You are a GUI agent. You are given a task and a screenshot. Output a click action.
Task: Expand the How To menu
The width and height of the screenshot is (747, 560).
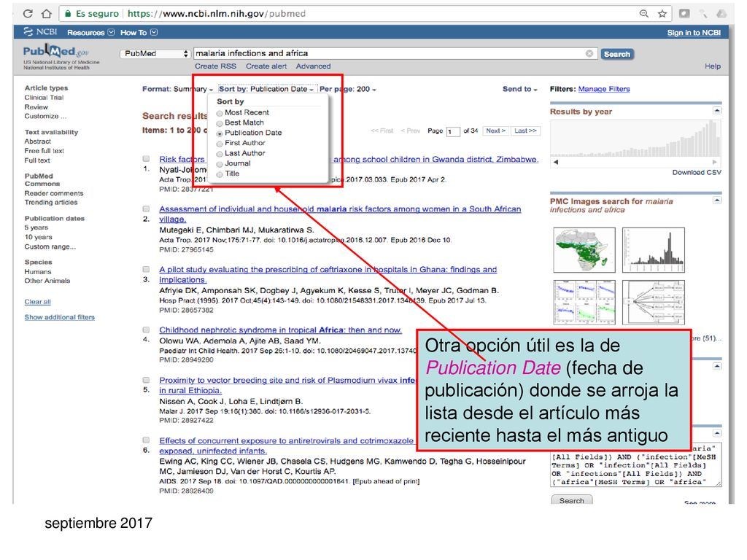point(139,32)
